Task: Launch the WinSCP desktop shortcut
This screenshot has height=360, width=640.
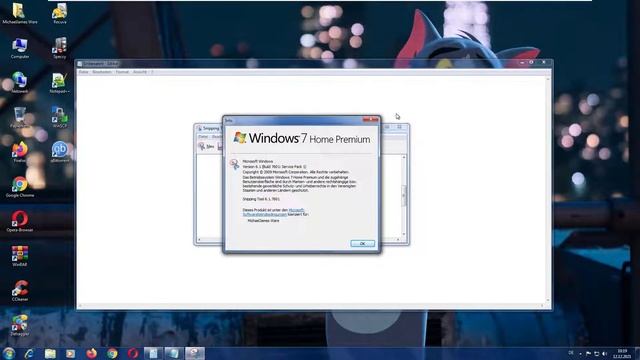Action: (60, 117)
